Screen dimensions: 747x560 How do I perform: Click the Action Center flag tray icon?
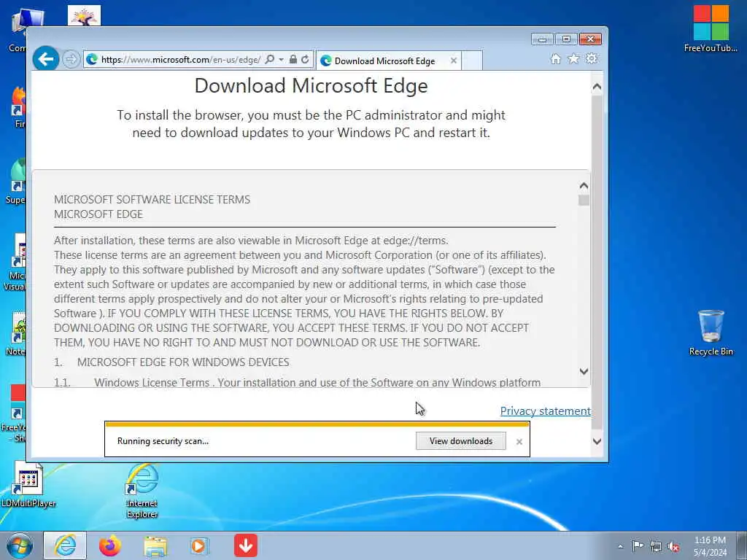point(638,545)
